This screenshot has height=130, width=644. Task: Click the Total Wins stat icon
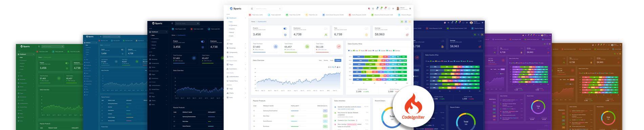point(307,15)
